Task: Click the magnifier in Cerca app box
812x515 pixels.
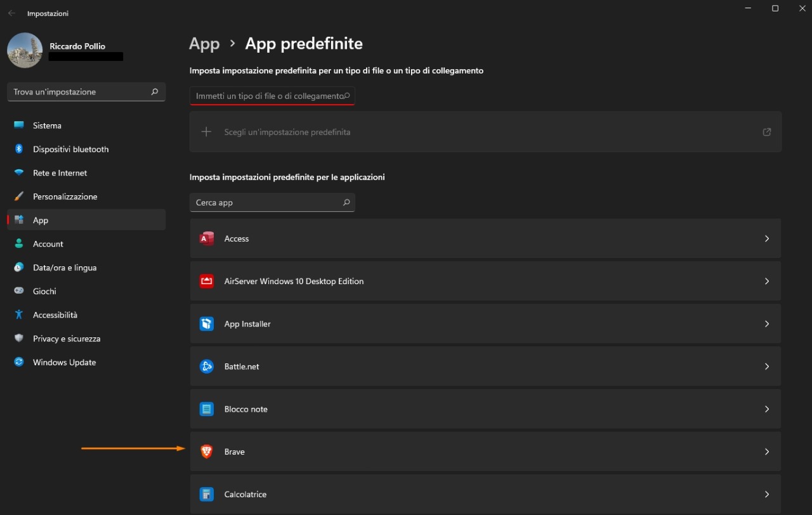Action: tap(346, 202)
